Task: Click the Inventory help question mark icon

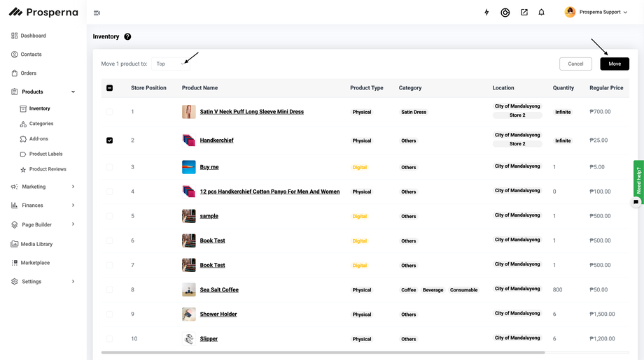Action: (127, 36)
